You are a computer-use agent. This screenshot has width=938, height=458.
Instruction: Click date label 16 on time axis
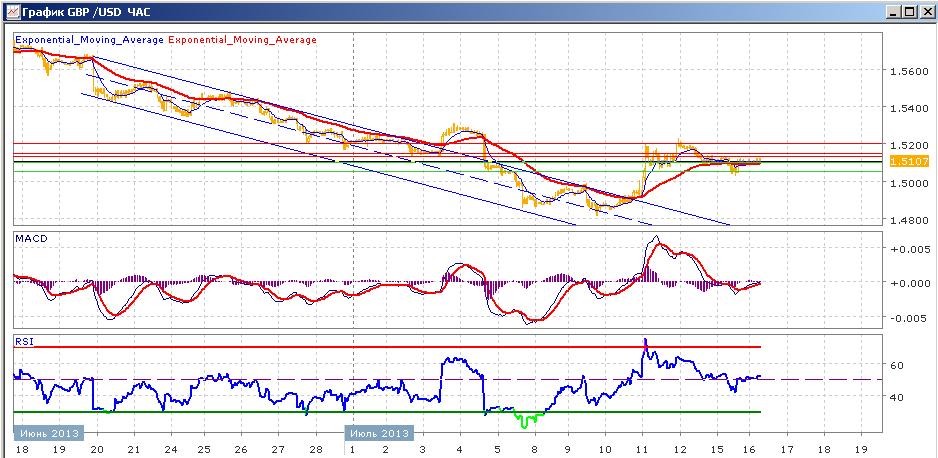click(x=752, y=449)
